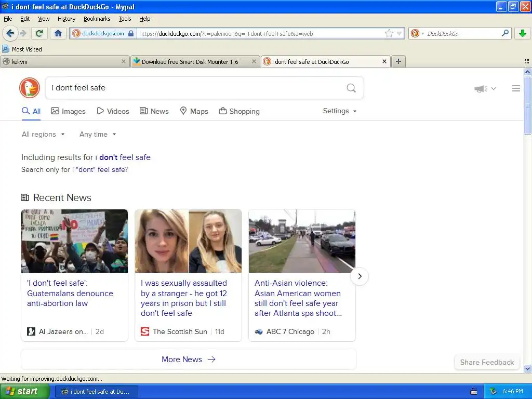Click the forward navigation arrow
Image resolution: width=532 pixels, height=399 pixels.
pos(23,33)
